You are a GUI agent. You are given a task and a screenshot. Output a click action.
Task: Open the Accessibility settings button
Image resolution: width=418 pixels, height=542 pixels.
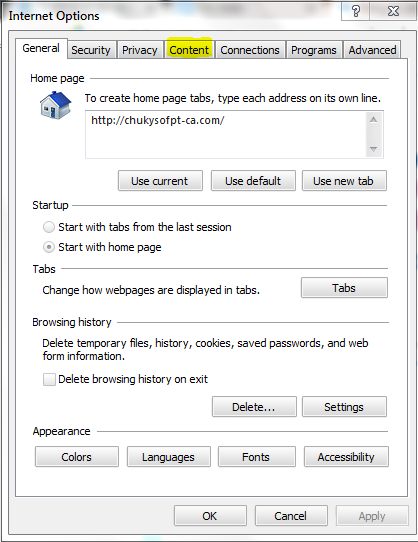tap(346, 457)
